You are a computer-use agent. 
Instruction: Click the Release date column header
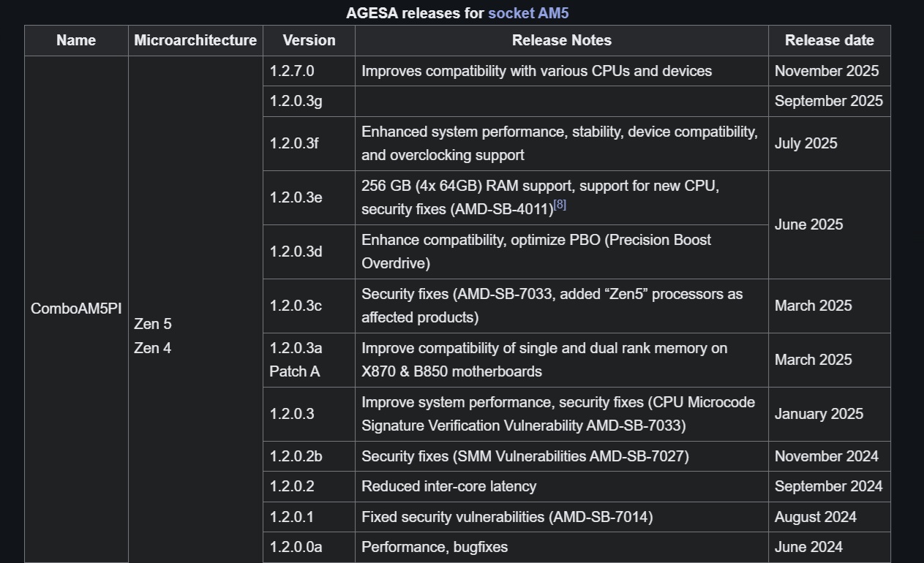829,41
